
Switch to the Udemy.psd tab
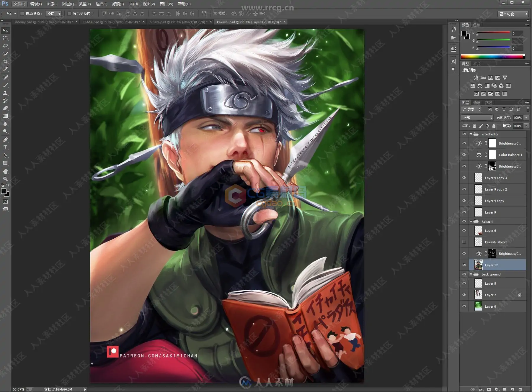click(x=44, y=22)
